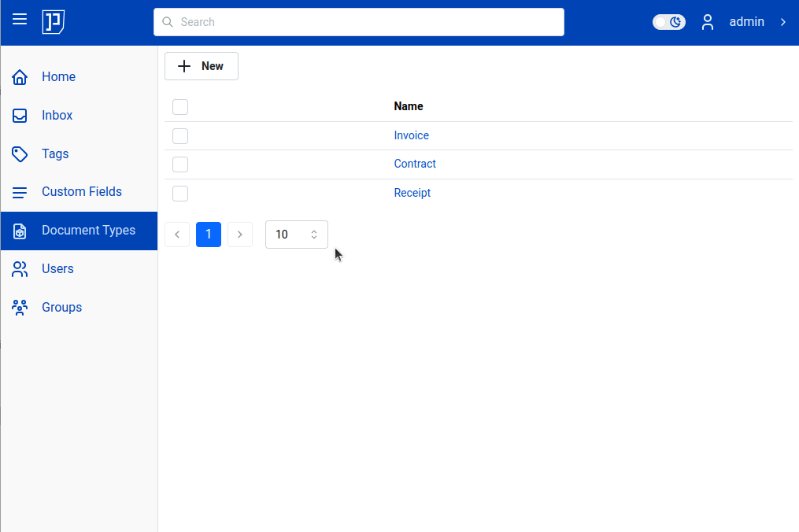The height and width of the screenshot is (532, 799).
Task: Open the Contract document type
Action: (x=415, y=164)
